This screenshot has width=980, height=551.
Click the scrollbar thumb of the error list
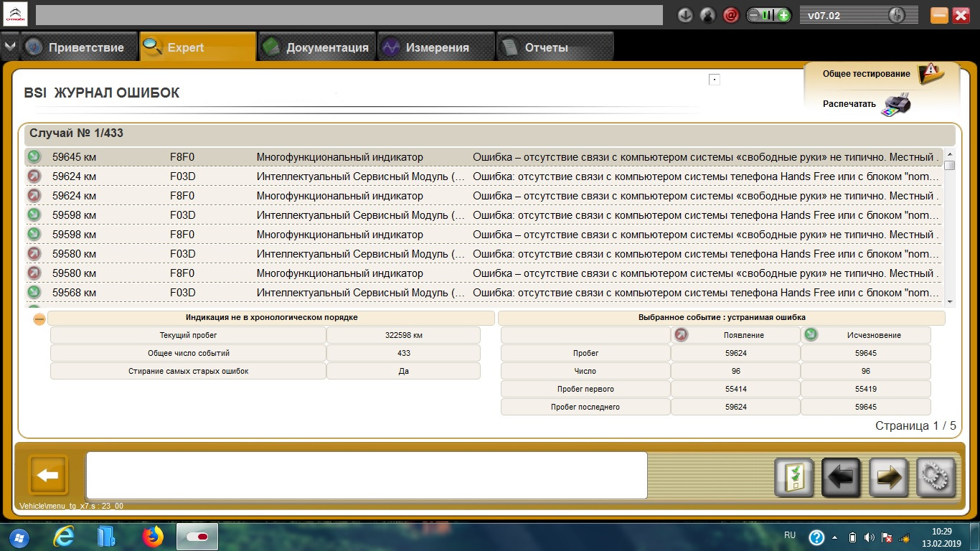click(950, 165)
